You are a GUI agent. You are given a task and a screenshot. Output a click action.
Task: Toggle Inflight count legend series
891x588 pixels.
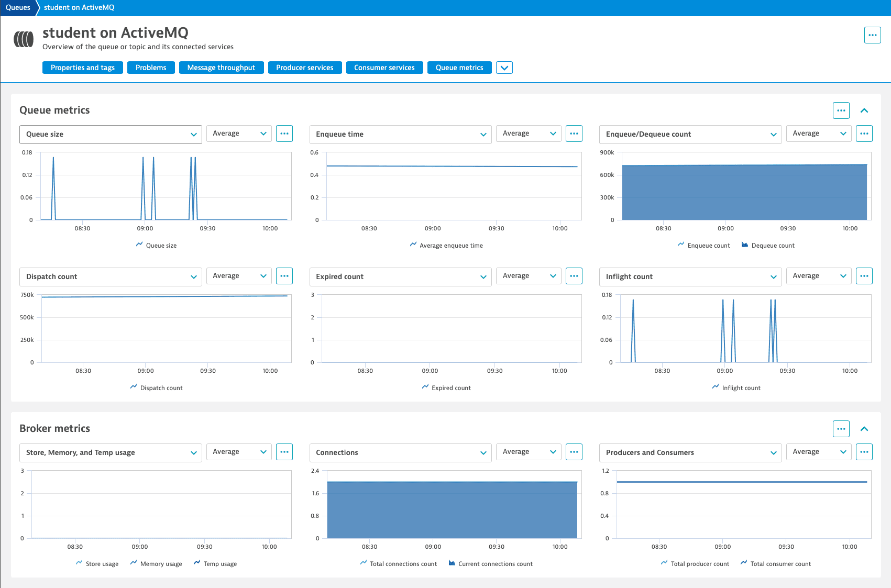click(x=736, y=387)
